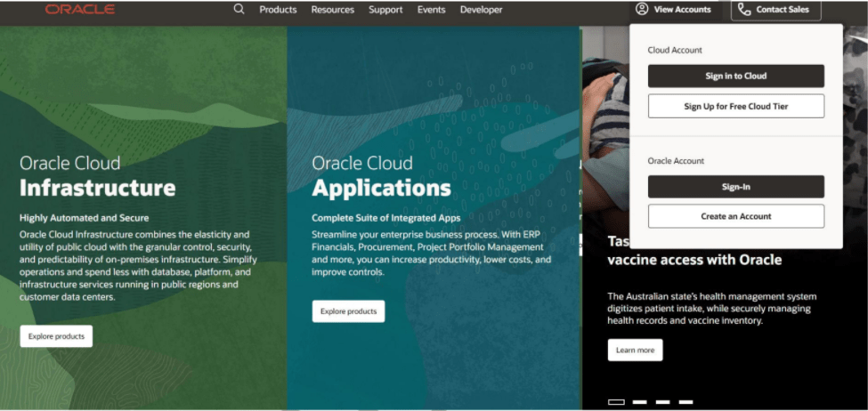This screenshot has height=411, width=868.
Task: Click the Contact Sales phone button
Action: click(775, 10)
